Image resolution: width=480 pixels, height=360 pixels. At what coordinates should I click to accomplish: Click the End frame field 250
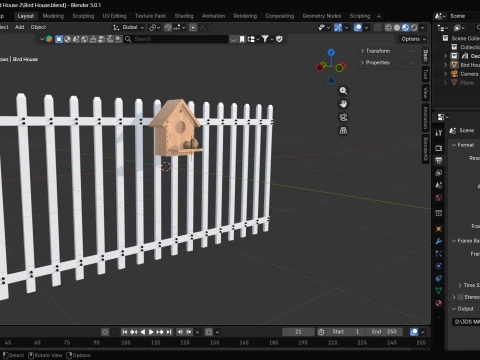[x=384, y=332]
